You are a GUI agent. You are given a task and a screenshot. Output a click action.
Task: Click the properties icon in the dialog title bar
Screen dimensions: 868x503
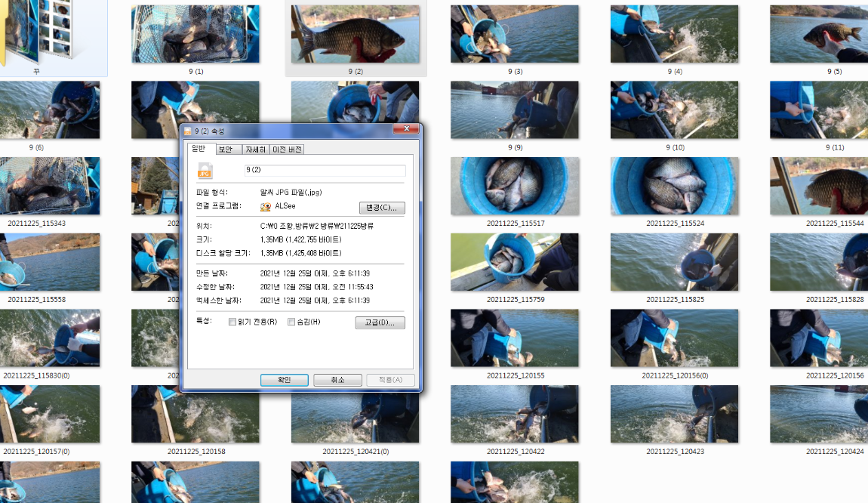click(188, 129)
